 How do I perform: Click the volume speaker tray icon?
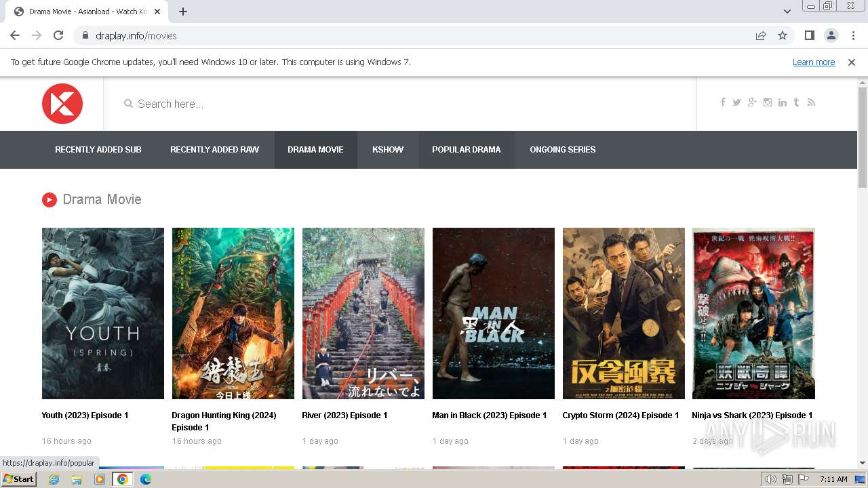(x=770, y=479)
